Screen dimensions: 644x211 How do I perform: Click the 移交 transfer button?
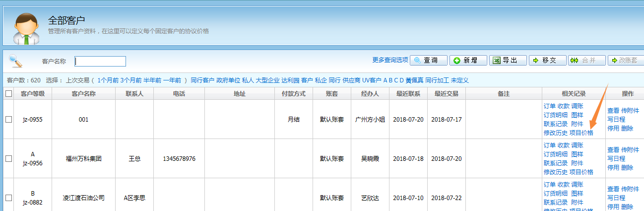[547, 60]
